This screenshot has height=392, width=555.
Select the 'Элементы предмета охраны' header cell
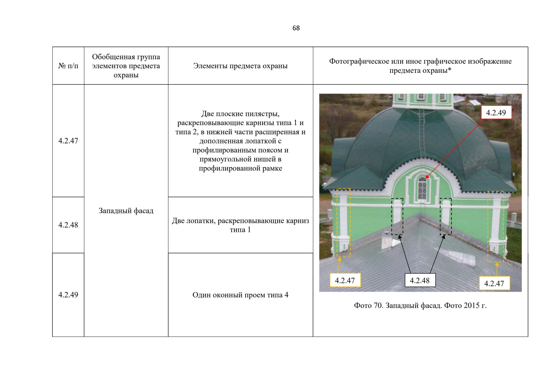pyautogui.click(x=240, y=66)
